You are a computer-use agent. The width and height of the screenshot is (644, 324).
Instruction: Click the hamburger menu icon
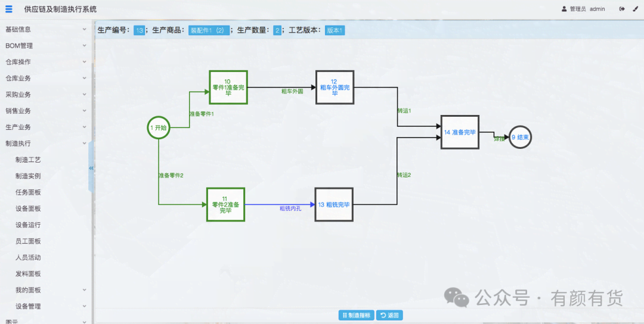pos(9,9)
